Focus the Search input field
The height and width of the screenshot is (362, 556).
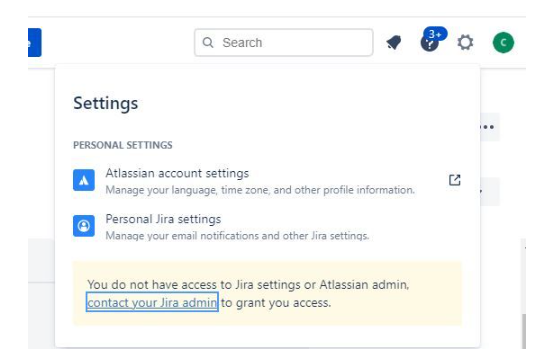click(284, 43)
